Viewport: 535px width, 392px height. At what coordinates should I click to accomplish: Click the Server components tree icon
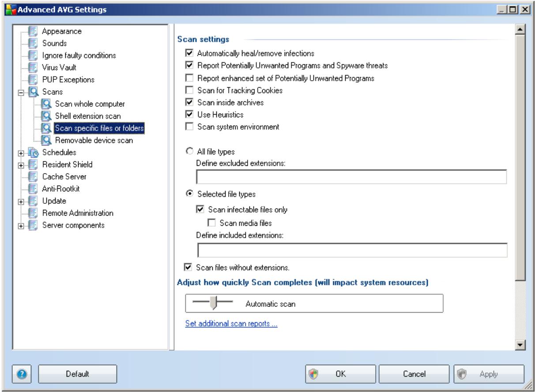point(32,225)
